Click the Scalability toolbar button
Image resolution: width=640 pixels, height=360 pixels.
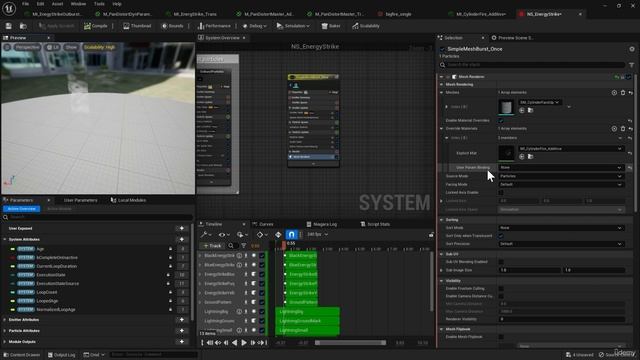tap(366, 26)
